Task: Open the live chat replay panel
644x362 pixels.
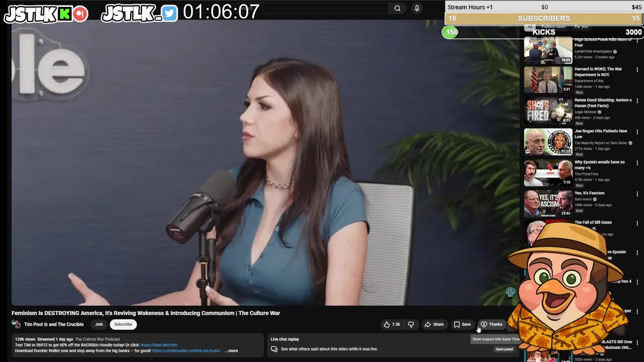Action: click(x=504, y=349)
